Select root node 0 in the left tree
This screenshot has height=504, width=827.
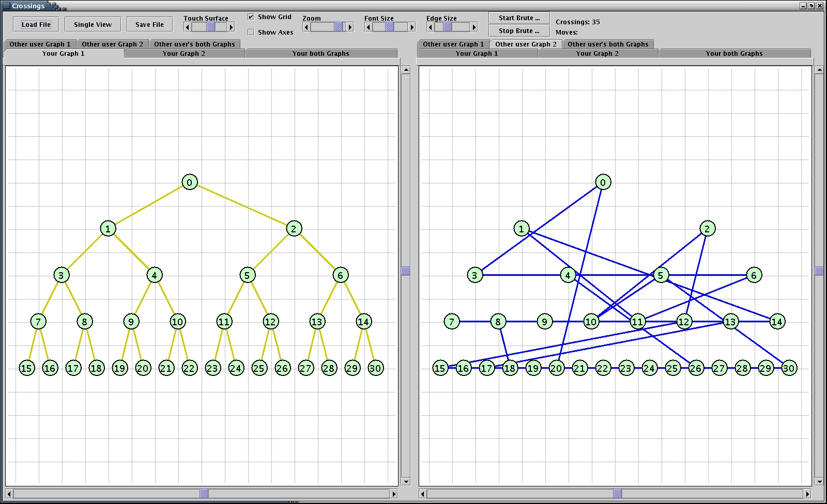[189, 182]
